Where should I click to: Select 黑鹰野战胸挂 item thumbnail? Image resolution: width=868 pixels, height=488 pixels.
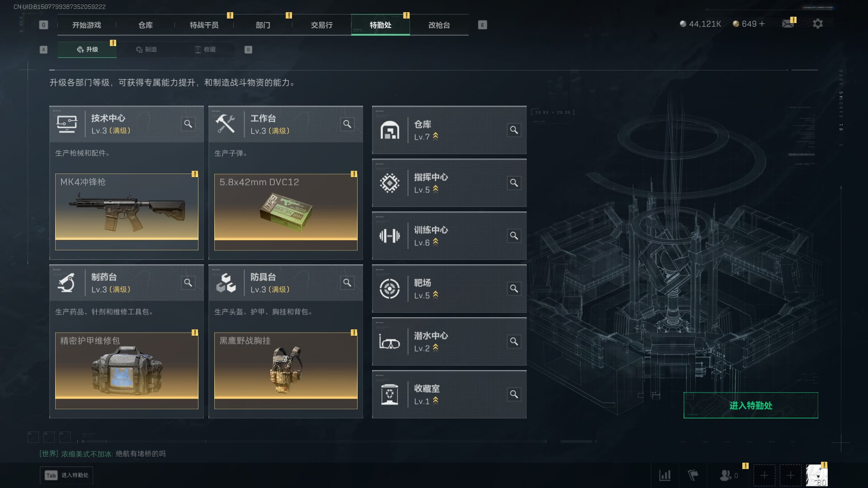coord(286,371)
